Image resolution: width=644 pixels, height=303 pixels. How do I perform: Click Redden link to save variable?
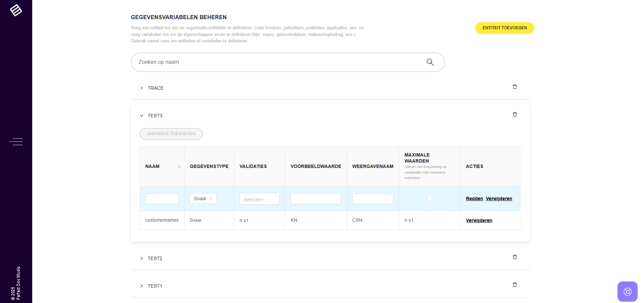pos(474,199)
